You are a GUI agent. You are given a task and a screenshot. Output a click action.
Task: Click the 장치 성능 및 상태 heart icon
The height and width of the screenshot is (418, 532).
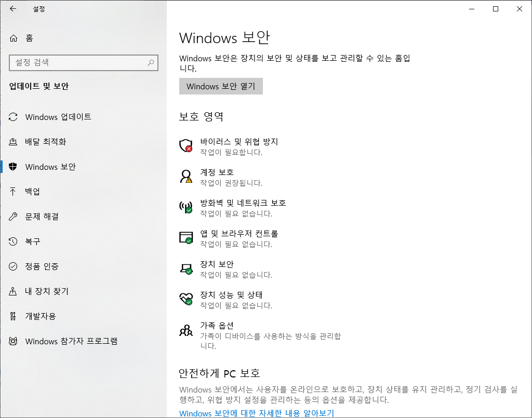(x=185, y=299)
